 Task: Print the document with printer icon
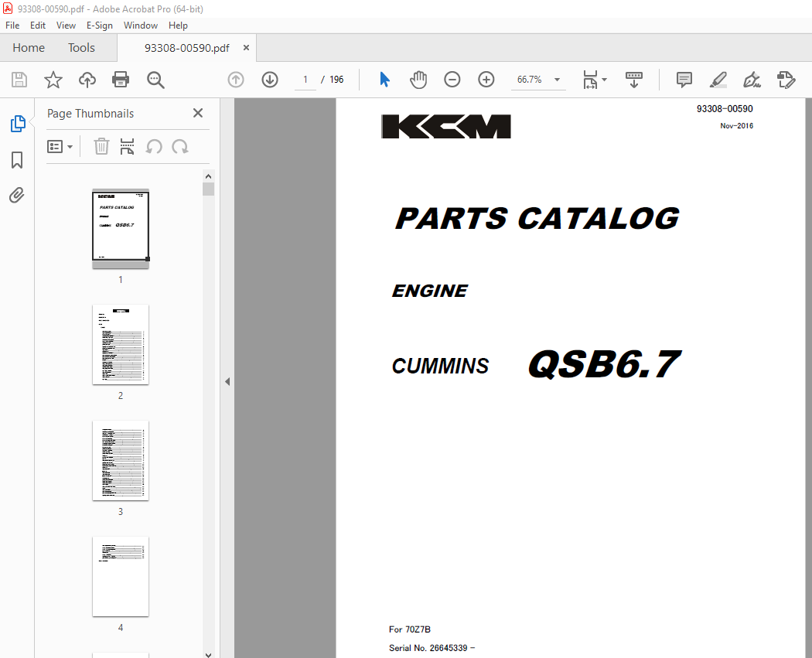[x=121, y=80]
